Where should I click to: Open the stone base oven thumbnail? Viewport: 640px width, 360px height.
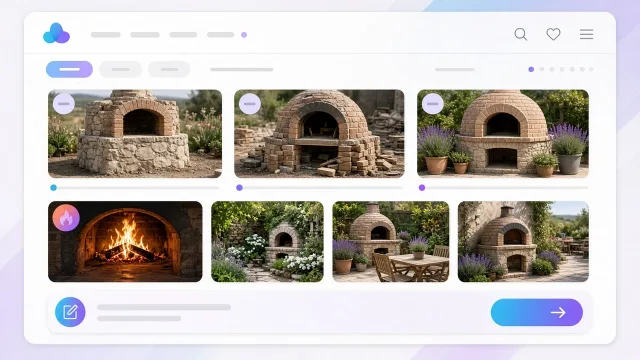click(135, 134)
